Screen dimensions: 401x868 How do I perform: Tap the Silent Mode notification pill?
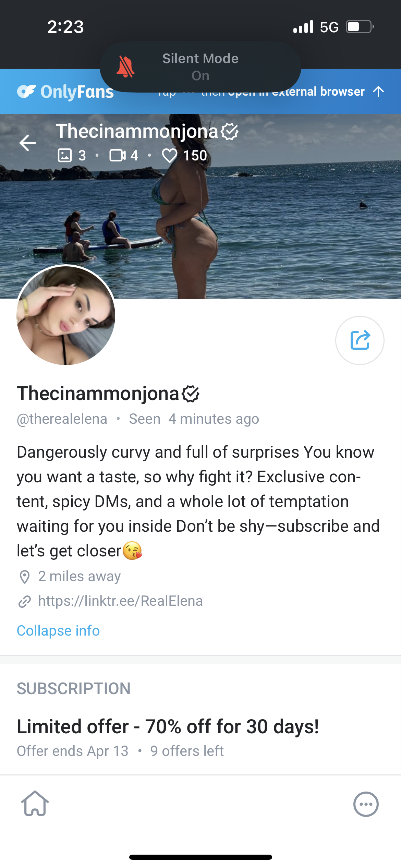click(x=200, y=67)
